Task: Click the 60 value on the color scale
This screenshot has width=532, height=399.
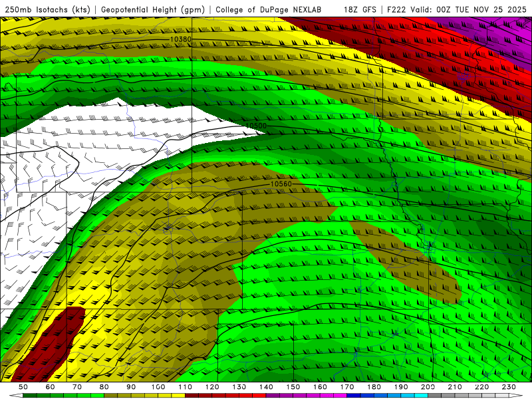Action: coord(50,387)
